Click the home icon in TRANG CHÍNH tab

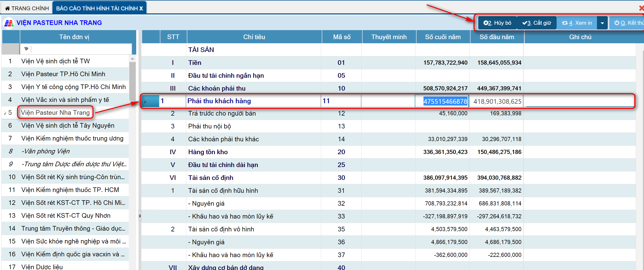pos(7,8)
